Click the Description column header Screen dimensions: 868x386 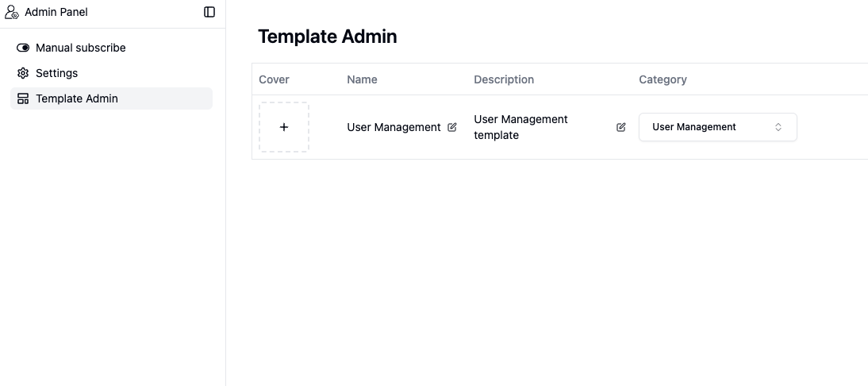click(504, 79)
